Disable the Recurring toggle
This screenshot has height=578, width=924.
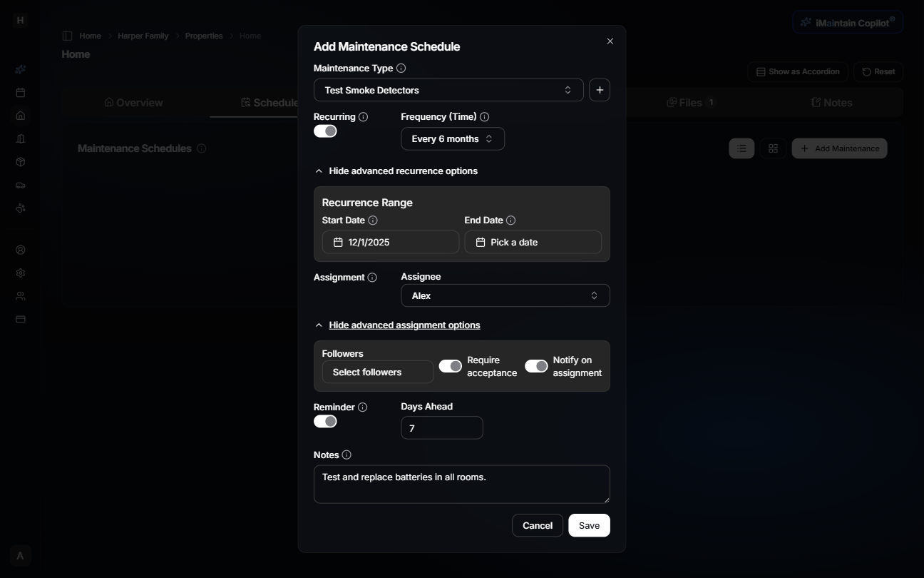click(x=325, y=131)
